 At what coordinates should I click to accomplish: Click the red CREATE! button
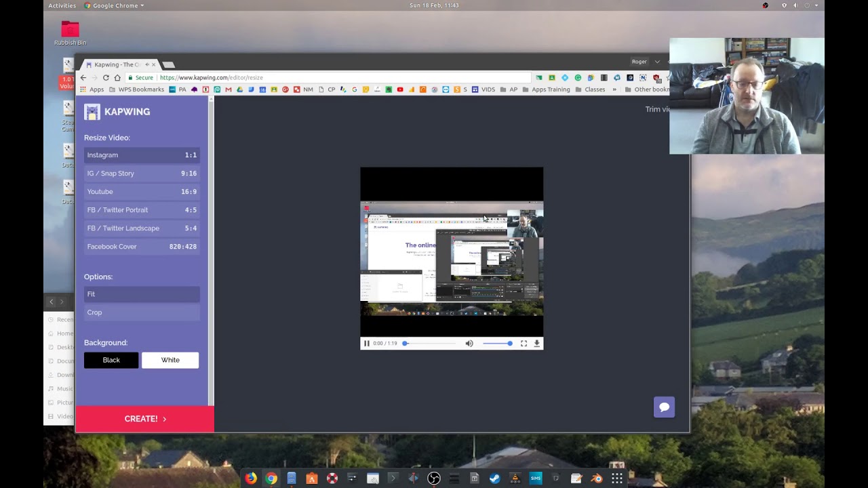(145, 419)
